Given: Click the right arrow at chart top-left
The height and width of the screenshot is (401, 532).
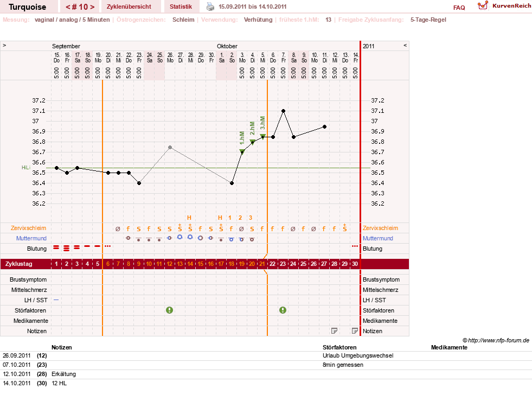Looking at the screenshot, I should [4, 45].
